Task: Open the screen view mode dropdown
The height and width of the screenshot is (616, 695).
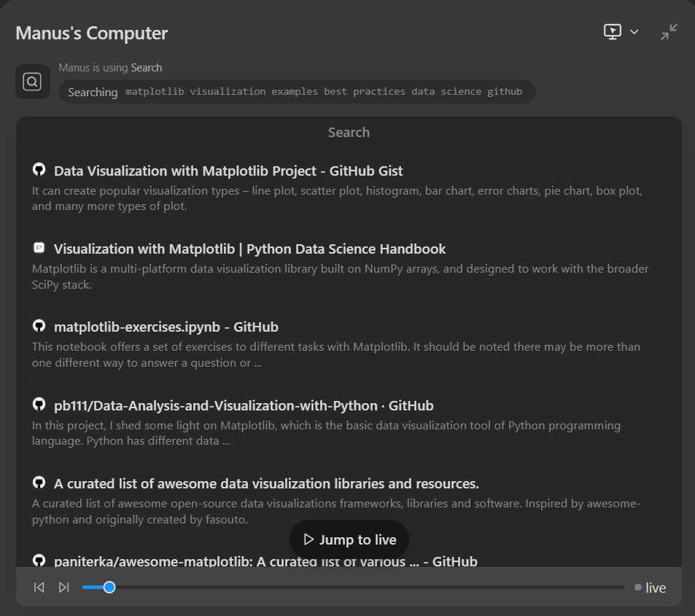Action: point(634,32)
